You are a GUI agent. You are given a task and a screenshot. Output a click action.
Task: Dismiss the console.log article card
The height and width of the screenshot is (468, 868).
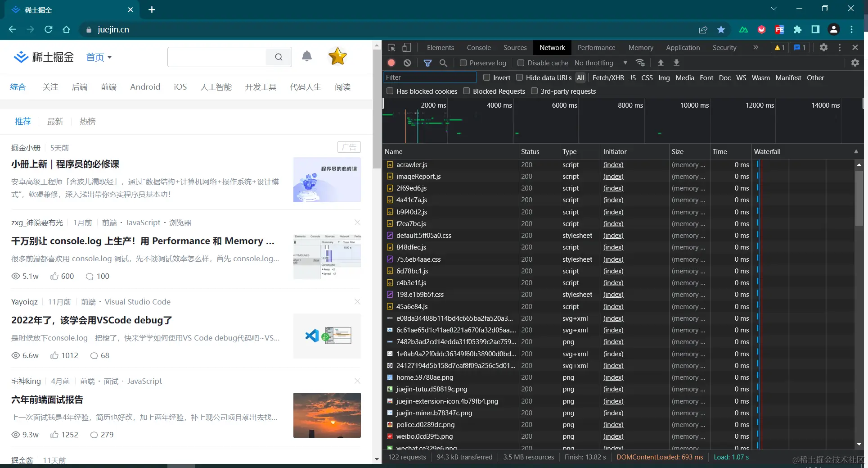click(357, 223)
